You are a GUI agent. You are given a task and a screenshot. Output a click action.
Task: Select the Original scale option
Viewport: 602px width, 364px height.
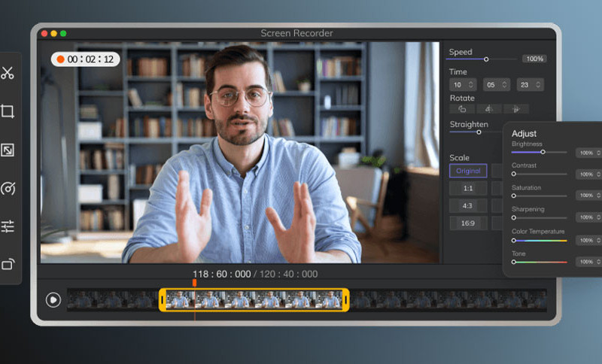click(468, 171)
